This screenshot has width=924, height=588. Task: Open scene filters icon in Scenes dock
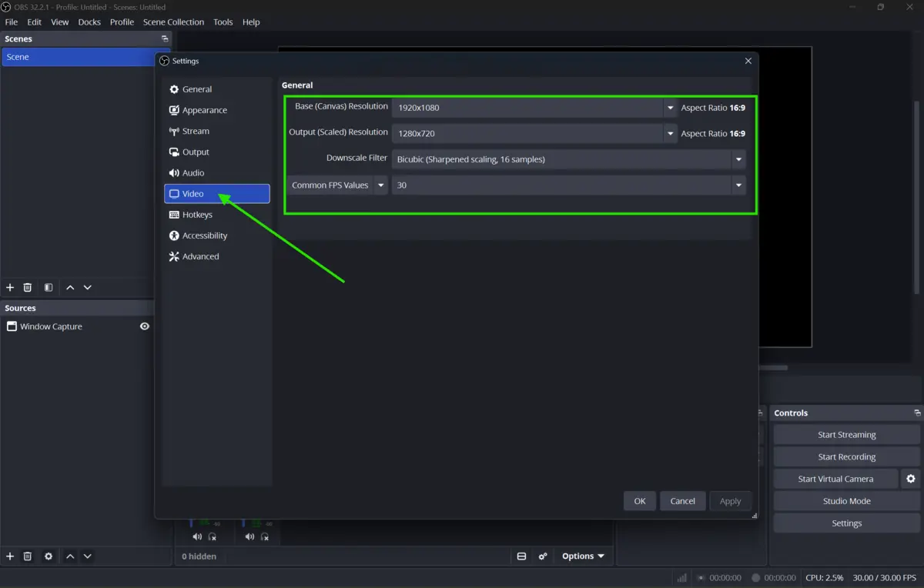pyautogui.click(x=49, y=287)
